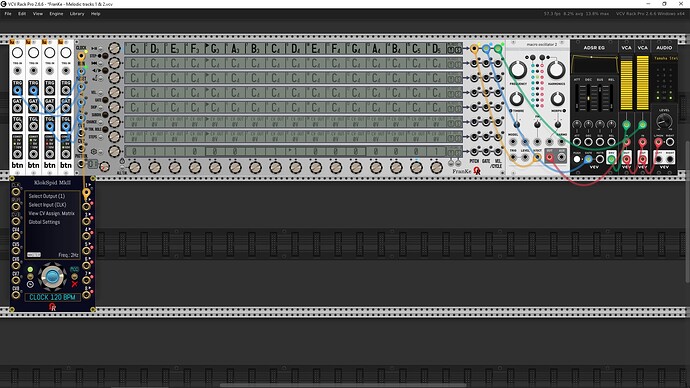690x388 pixels.
Task: Click the CV4 input jack on KlokSpid
Action: click(x=16, y=236)
